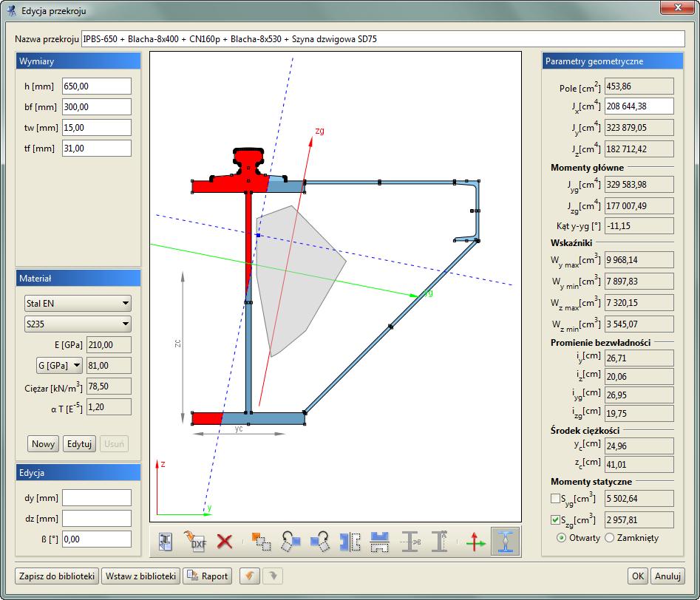Toggle the red-green axes display icon
The width and height of the screenshot is (700, 600).
click(x=476, y=542)
